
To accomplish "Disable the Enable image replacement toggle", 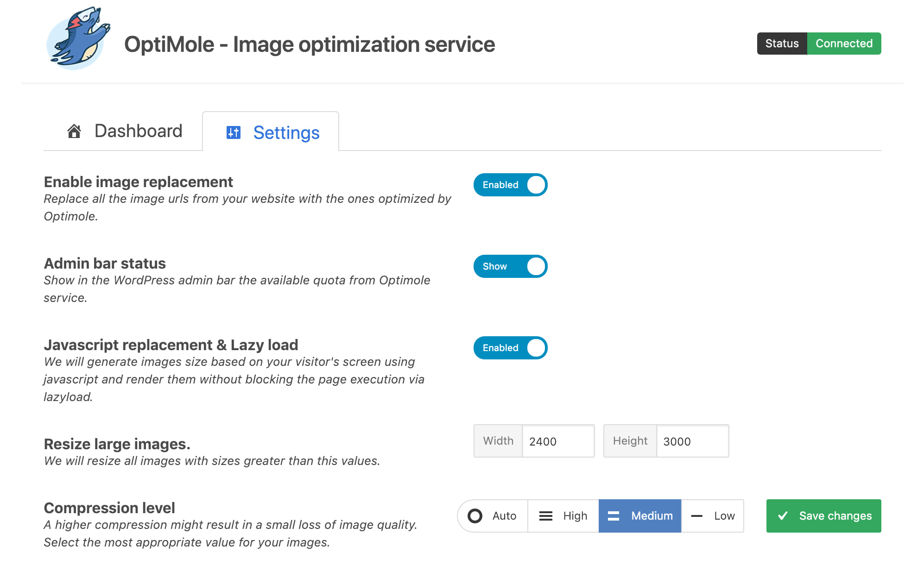I will coord(510,184).
